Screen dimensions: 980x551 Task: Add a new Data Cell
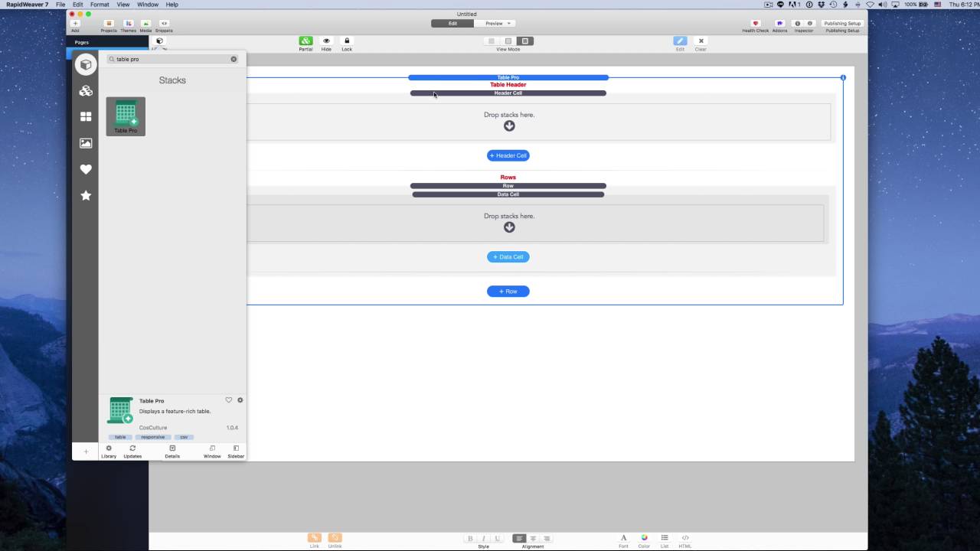(x=508, y=257)
